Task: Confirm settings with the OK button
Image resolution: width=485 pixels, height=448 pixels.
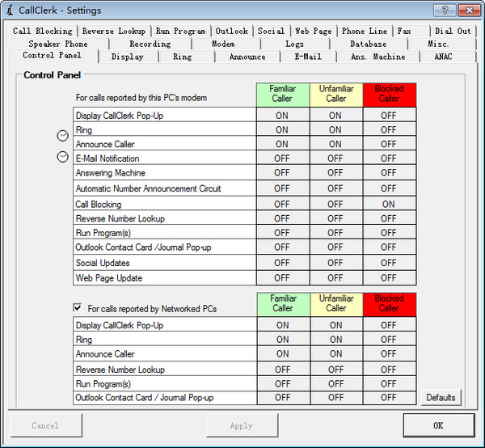Action: [439, 425]
